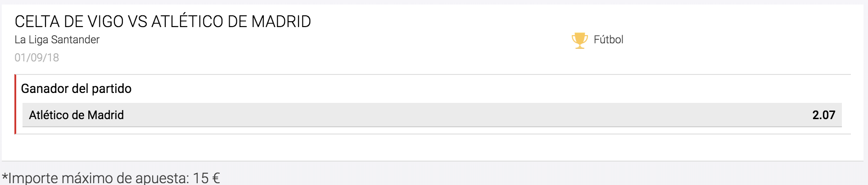Click the 2.07 odds value
The height and width of the screenshot is (185, 868).
tap(823, 115)
